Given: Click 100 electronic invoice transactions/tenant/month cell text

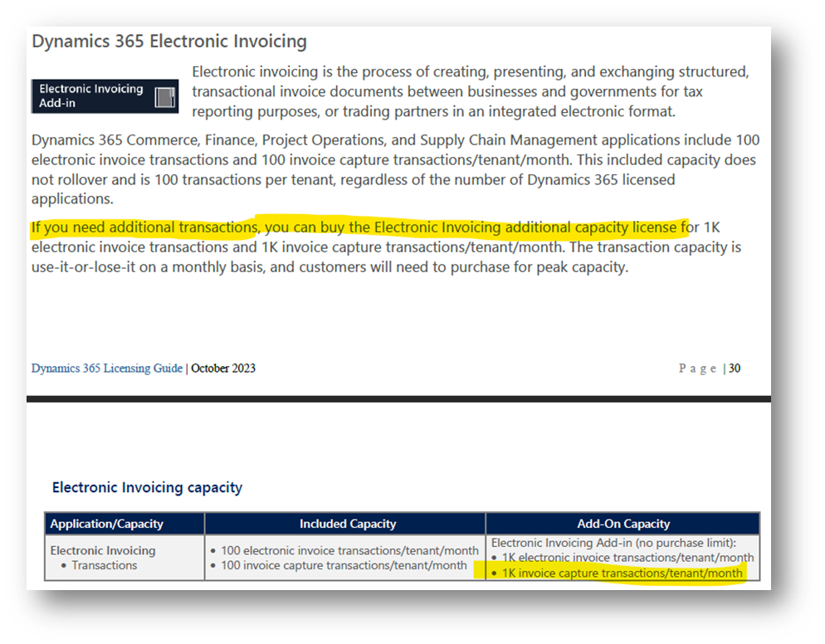Looking at the screenshot, I should (349, 550).
